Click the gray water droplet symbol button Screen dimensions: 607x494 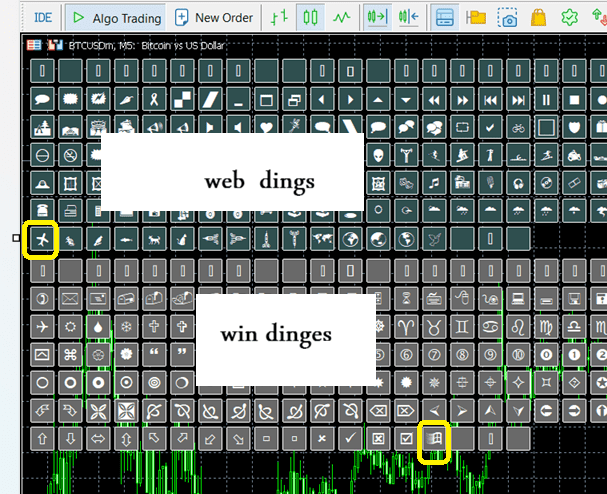tap(98, 327)
